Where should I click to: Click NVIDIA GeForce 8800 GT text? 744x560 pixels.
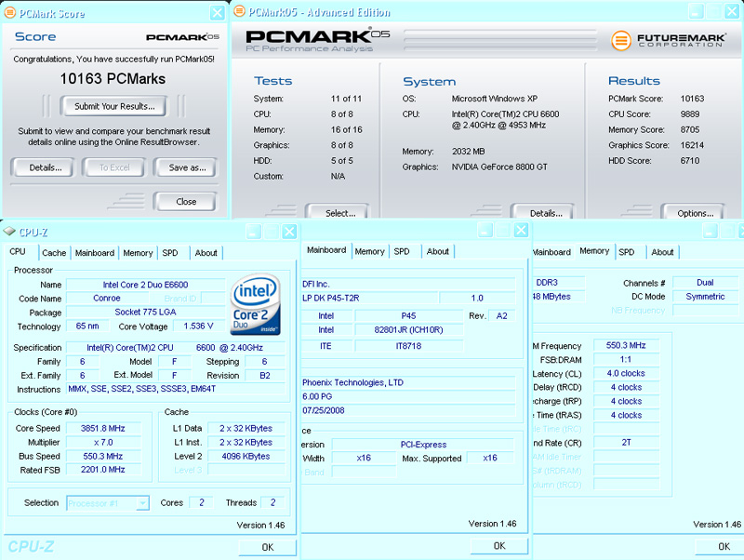click(x=499, y=167)
